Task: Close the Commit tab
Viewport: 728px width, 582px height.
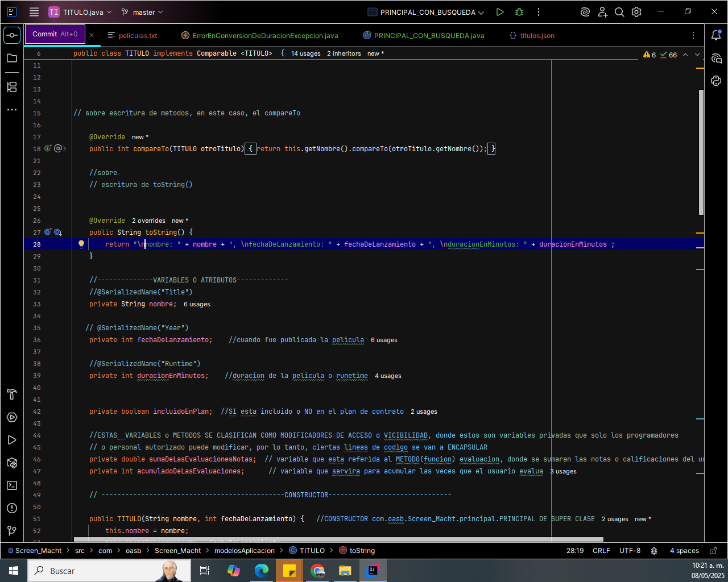Action: point(92,35)
